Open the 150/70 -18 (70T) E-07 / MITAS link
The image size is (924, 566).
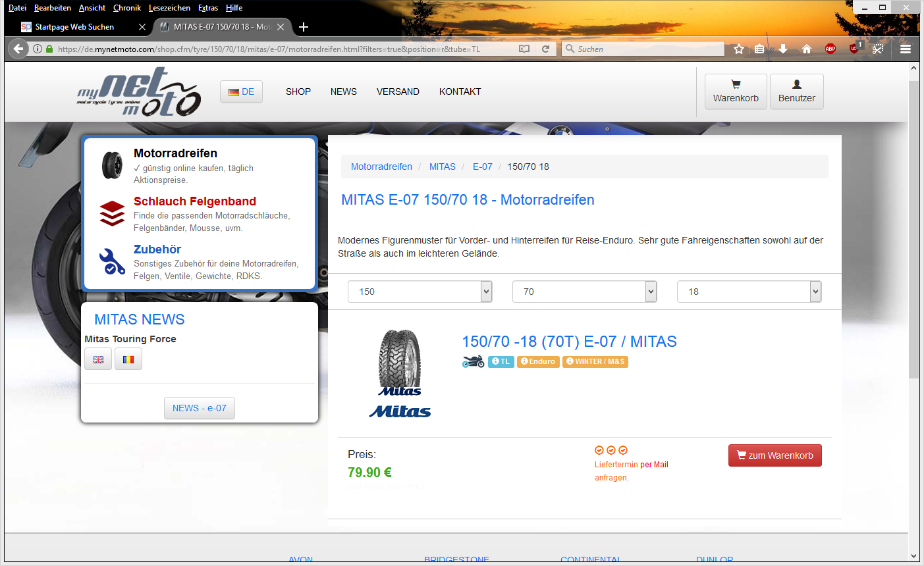coord(570,342)
